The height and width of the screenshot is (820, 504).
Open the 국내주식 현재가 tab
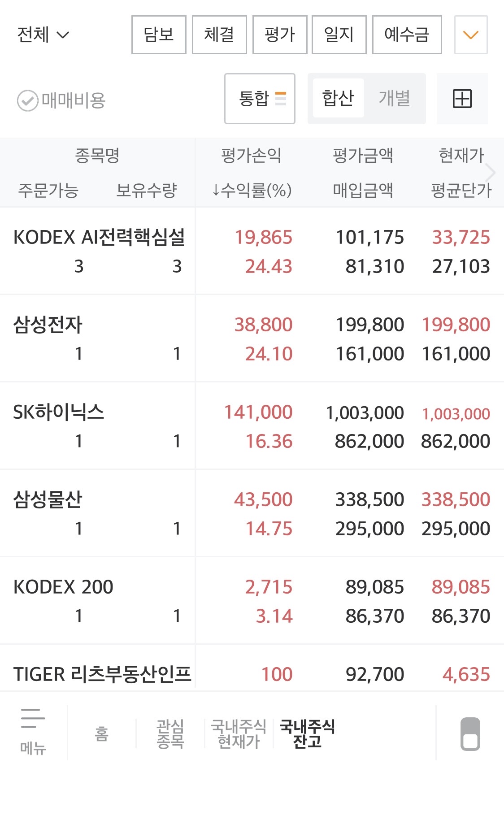coord(239,734)
